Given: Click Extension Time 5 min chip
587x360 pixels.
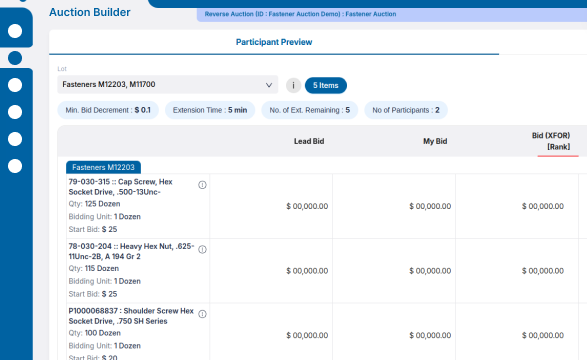Looking at the screenshot, I should [x=210, y=110].
